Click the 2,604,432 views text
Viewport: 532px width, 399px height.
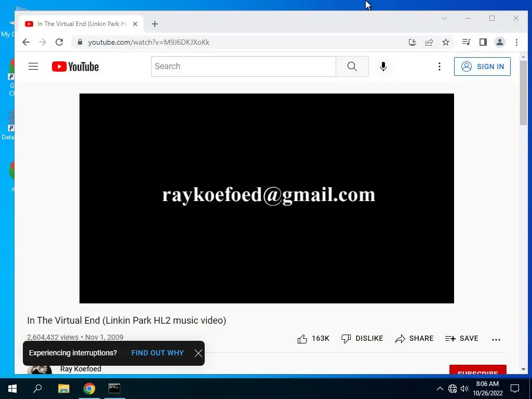coord(52,337)
